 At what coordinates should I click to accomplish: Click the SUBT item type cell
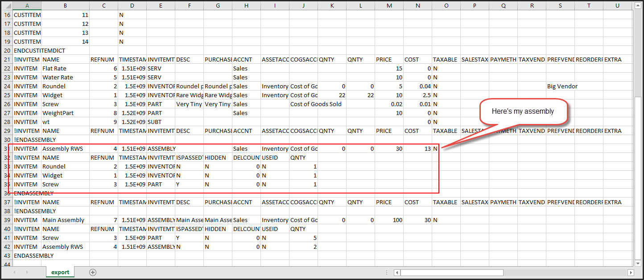click(x=161, y=122)
